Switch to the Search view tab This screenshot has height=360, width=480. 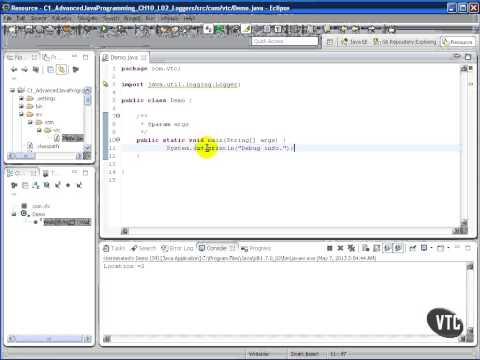(x=144, y=248)
